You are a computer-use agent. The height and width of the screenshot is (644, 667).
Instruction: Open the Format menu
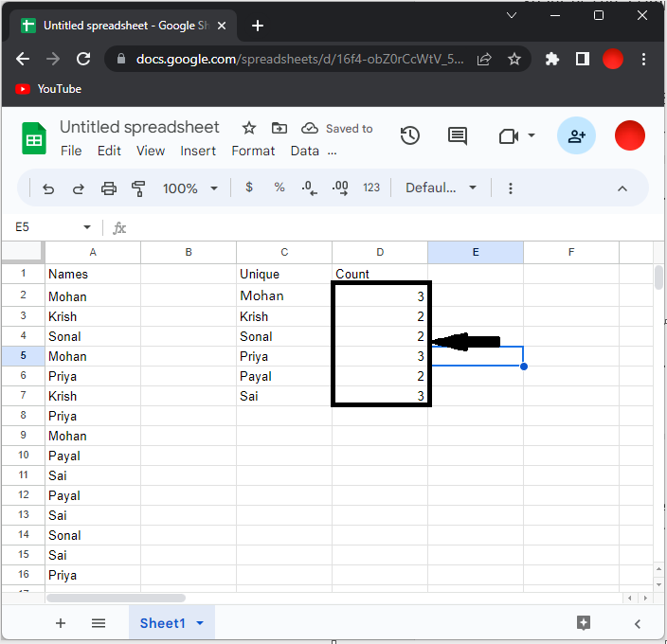coord(253,151)
